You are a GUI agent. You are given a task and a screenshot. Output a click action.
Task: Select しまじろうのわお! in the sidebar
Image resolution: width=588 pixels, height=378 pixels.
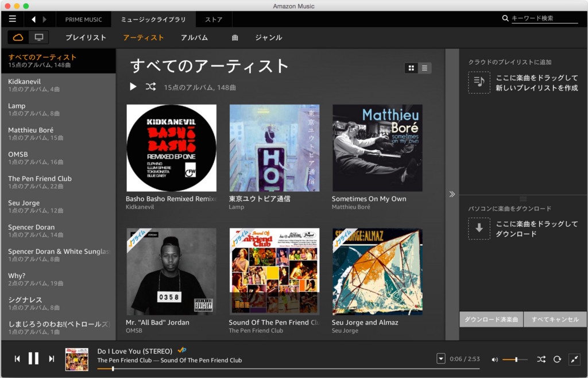click(x=59, y=328)
